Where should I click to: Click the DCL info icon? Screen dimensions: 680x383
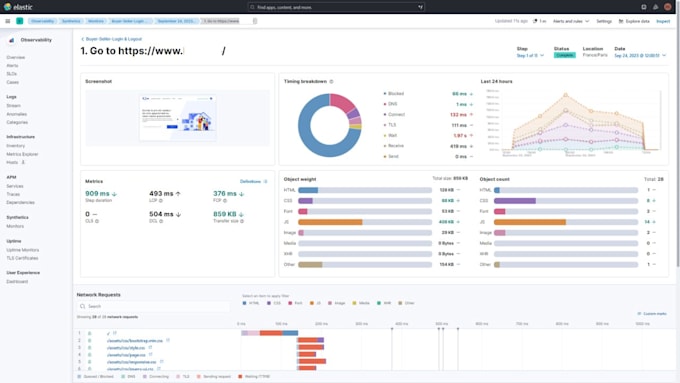tap(161, 221)
